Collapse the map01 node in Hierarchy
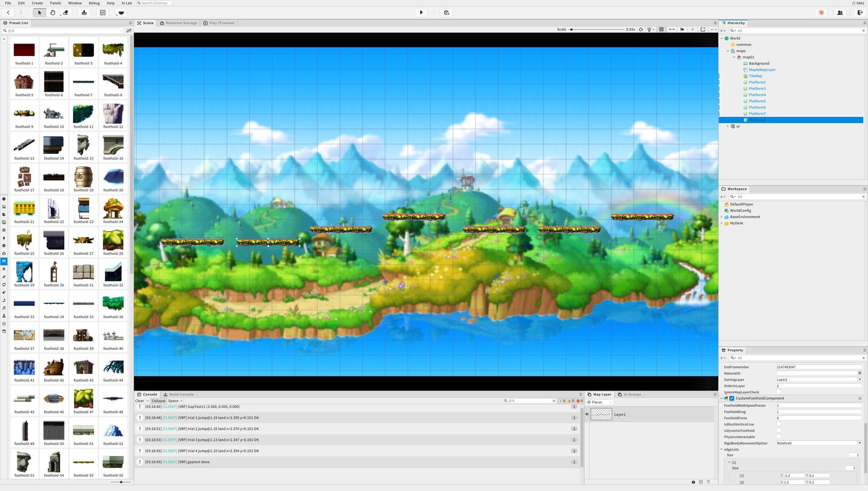The width and height of the screenshot is (868, 491). coord(734,57)
